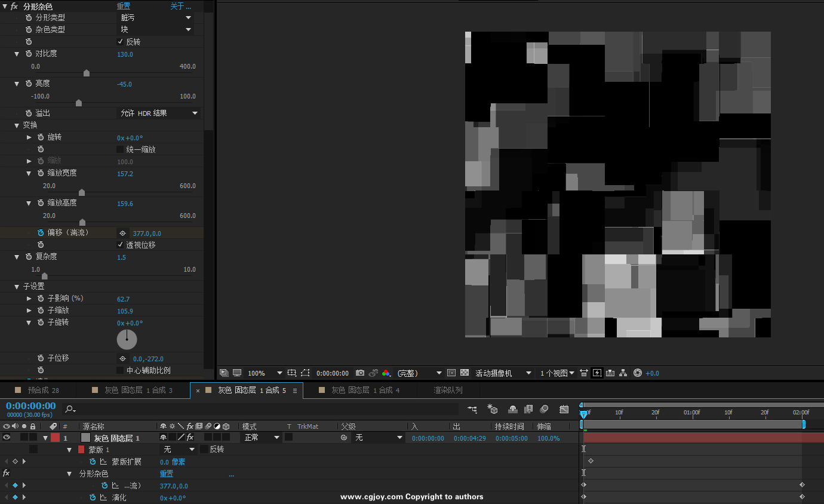Toggle mask and shape path visibility icon

click(x=305, y=373)
